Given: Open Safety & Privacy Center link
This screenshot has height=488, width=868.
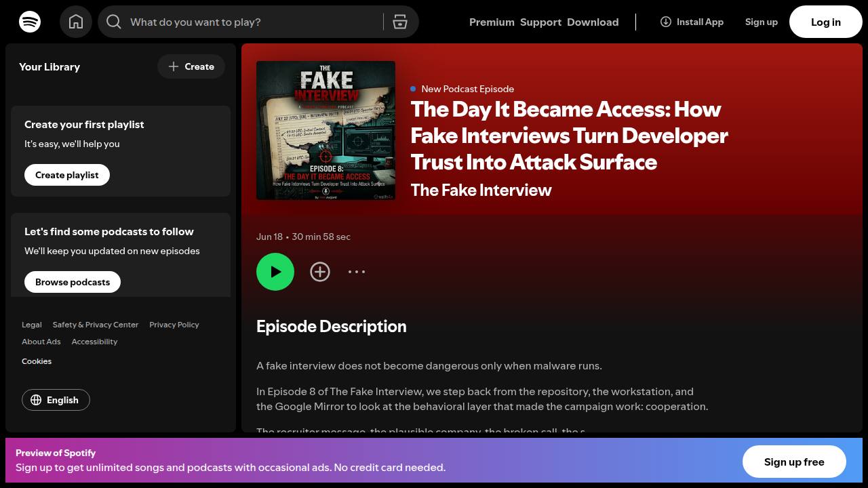Looking at the screenshot, I should point(96,325).
